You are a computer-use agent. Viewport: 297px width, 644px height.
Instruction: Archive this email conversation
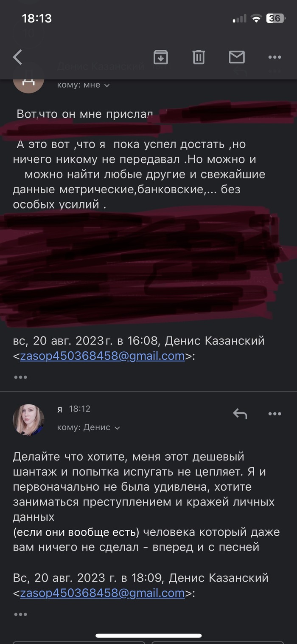(x=161, y=57)
